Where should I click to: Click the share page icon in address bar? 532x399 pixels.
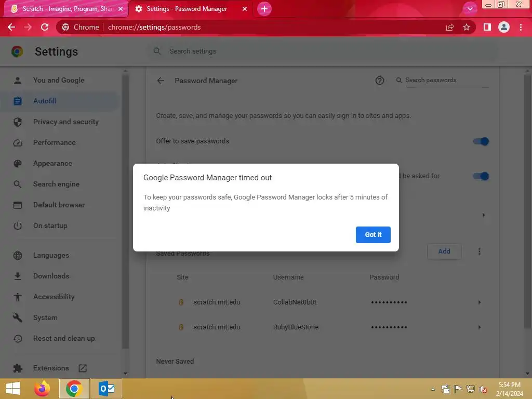(x=450, y=27)
